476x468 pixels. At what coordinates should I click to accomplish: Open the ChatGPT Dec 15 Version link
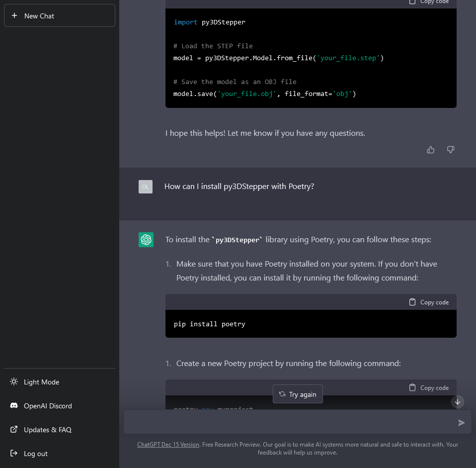point(168,445)
